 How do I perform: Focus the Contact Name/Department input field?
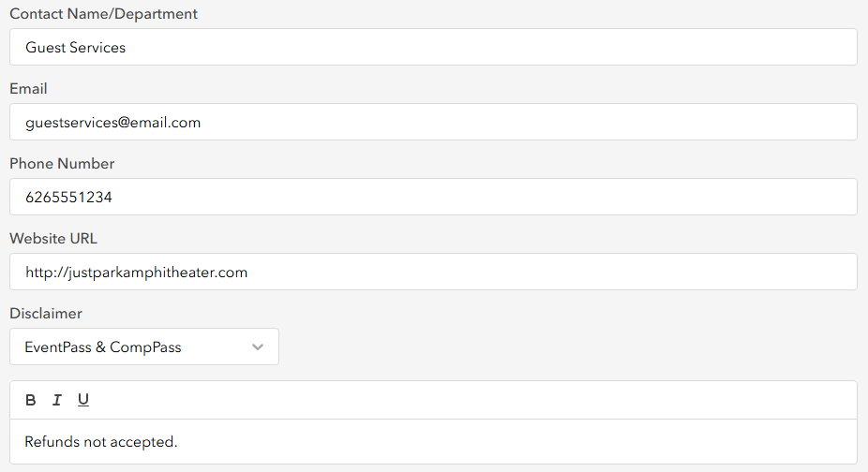pyautogui.click(x=433, y=47)
